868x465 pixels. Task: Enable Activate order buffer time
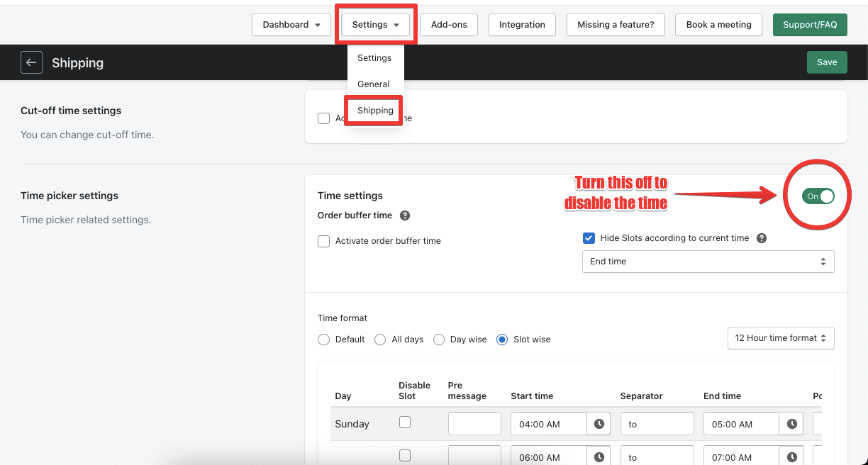pos(323,240)
